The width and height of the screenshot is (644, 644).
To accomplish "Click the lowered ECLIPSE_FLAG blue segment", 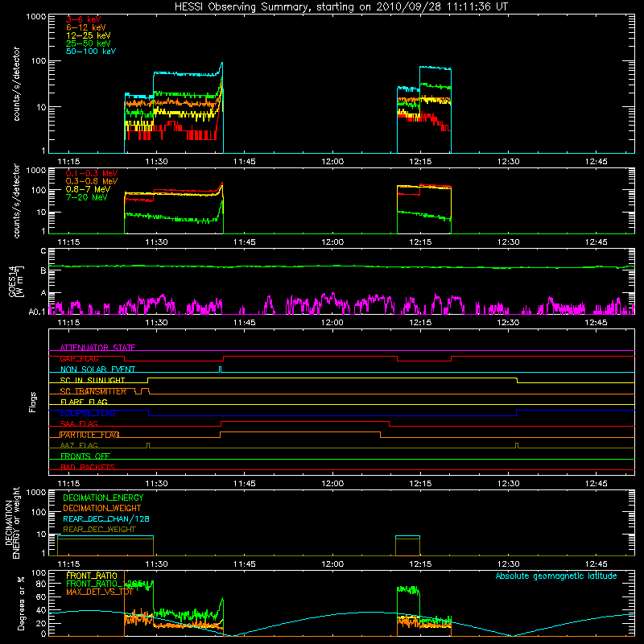I will [x=332, y=415].
